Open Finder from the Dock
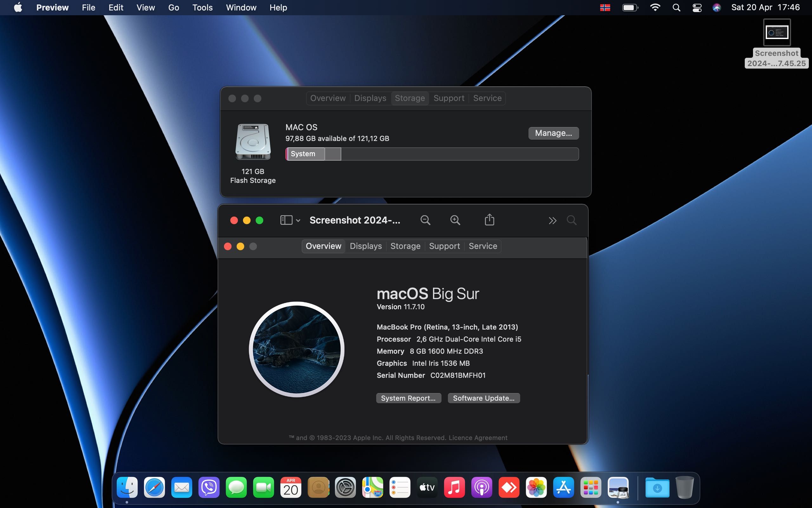The width and height of the screenshot is (812, 508). click(x=127, y=487)
